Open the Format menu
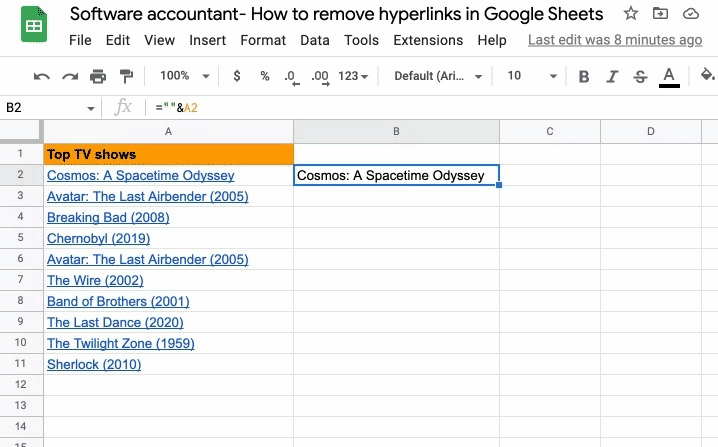The width and height of the screenshot is (718, 447). click(x=263, y=40)
